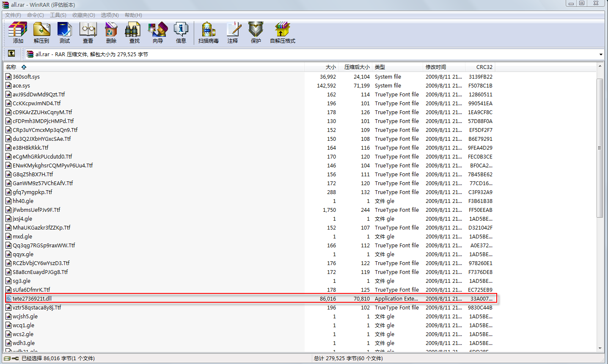The height and width of the screenshot is (364, 608).
Task: Select file sUfa6DfmrK.Ttf
Action: point(31,290)
